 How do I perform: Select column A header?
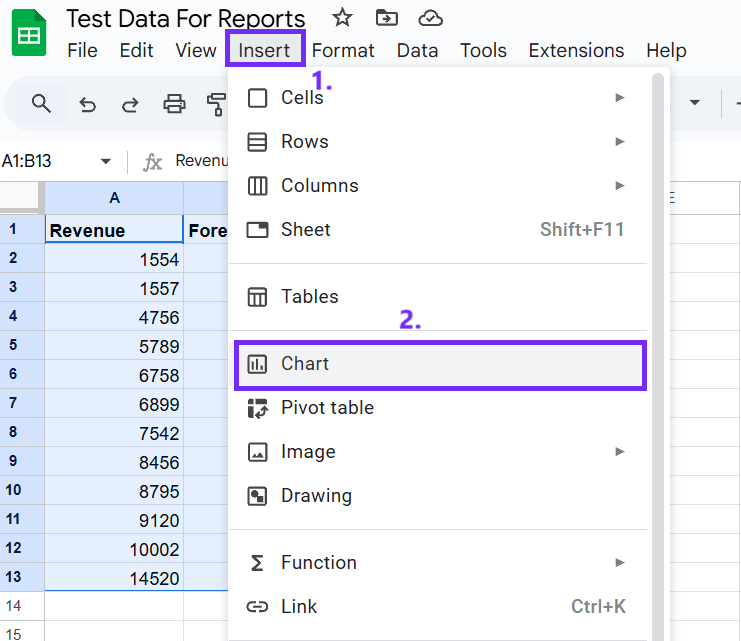[114, 198]
